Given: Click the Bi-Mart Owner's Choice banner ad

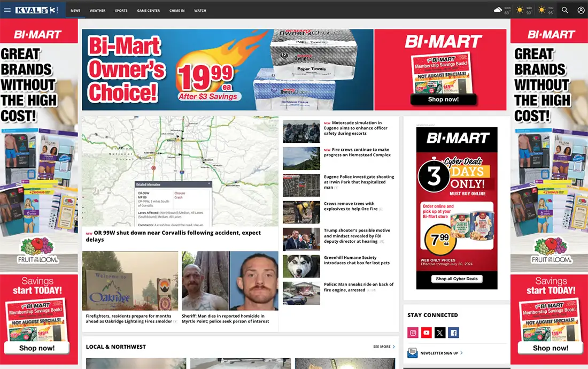Looking at the screenshot, I should tap(228, 70).
